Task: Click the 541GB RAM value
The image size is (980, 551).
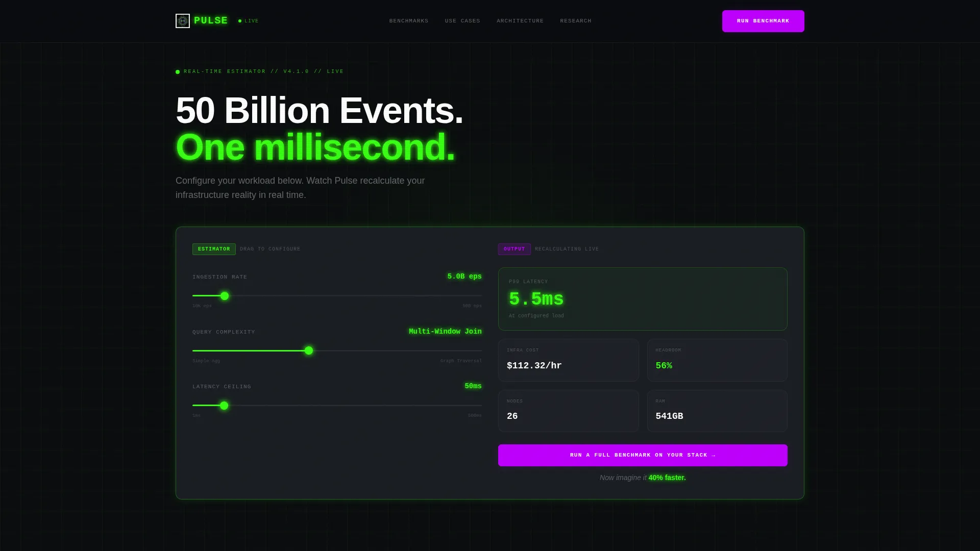Action: (x=669, y=416)
